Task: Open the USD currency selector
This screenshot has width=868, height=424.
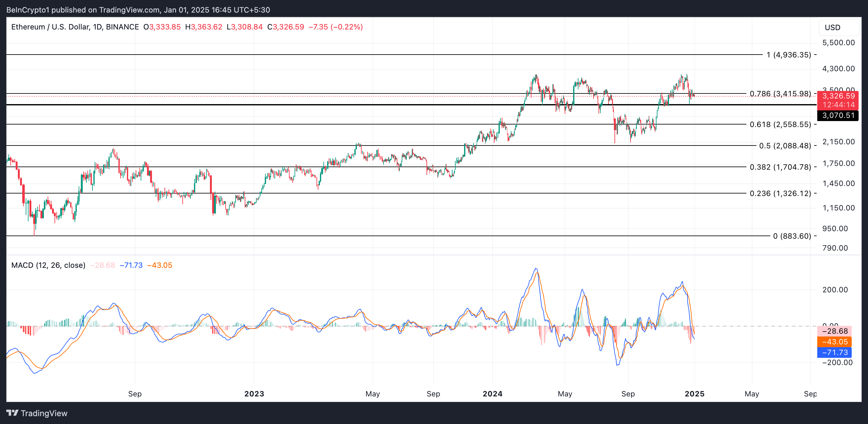Action: [833, 27]
